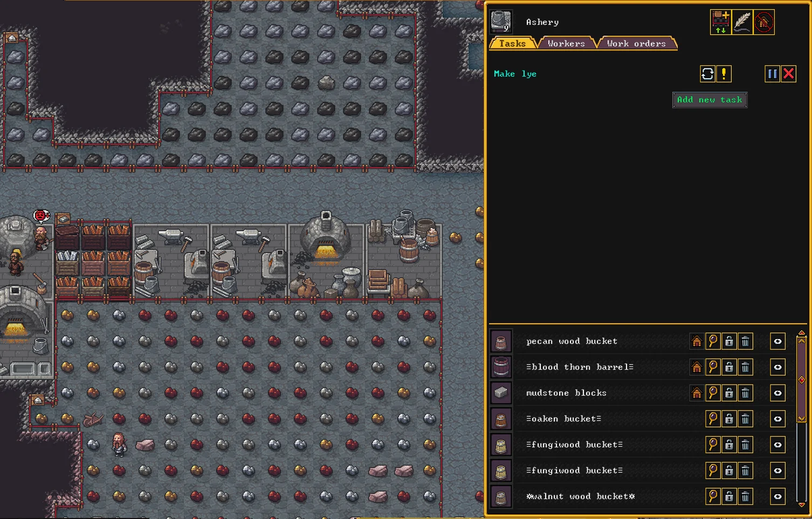The height and width of the screenshot is (519, 812).
Task: Click the item list scroll up arrow
Action: pos(802,334)
